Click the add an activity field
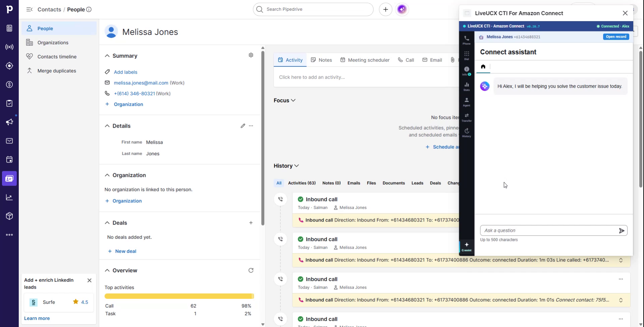This screenshot has width=644, height=327. [x=366, y=77]
